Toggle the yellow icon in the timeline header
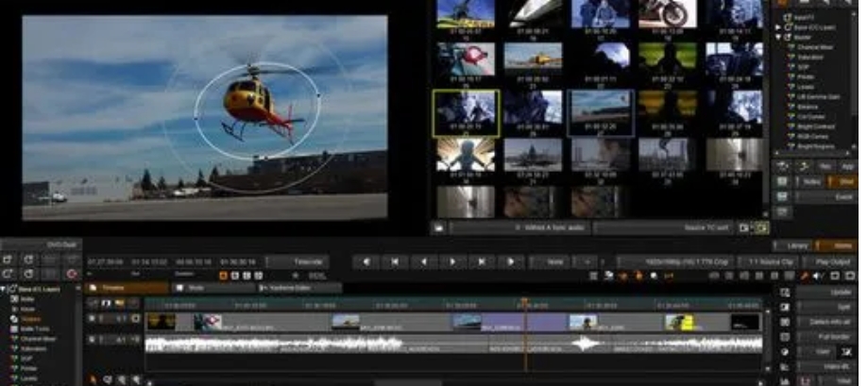868x386 pixels. [x=119, y=303]
